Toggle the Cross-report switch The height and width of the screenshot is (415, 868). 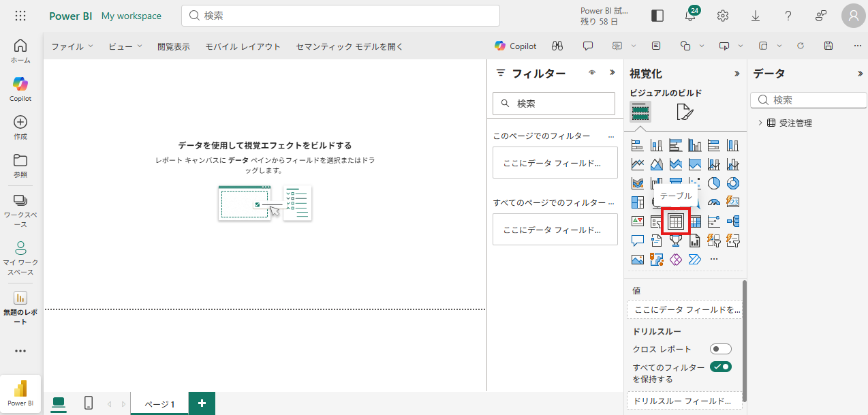pyautogui.click(x=720, y=349)
